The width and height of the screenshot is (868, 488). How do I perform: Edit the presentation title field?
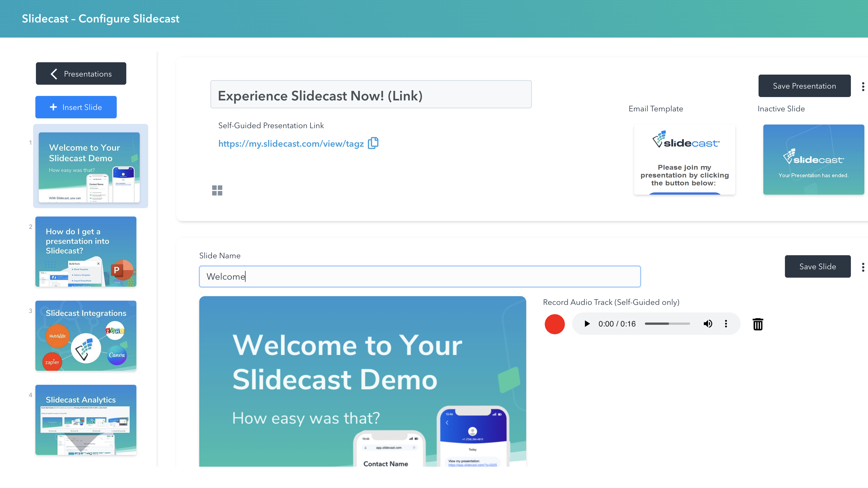pyautogui.click(x=371, y=94)
